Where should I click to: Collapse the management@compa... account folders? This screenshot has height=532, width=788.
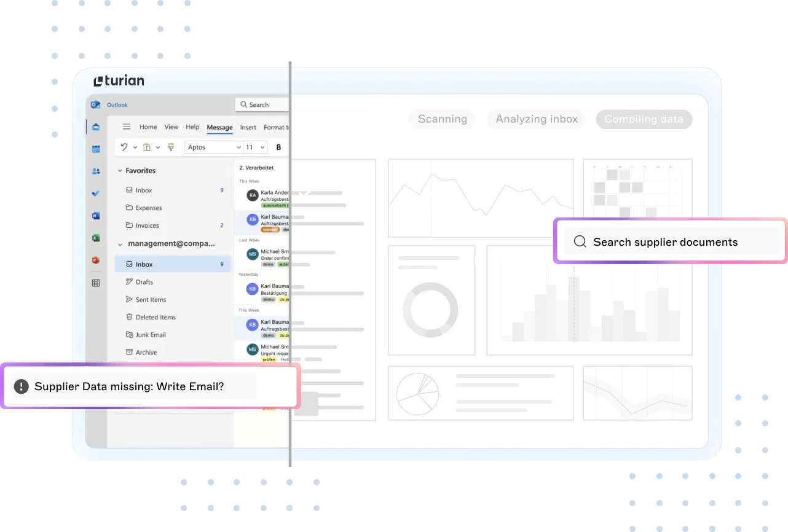(x=120, y=244)
